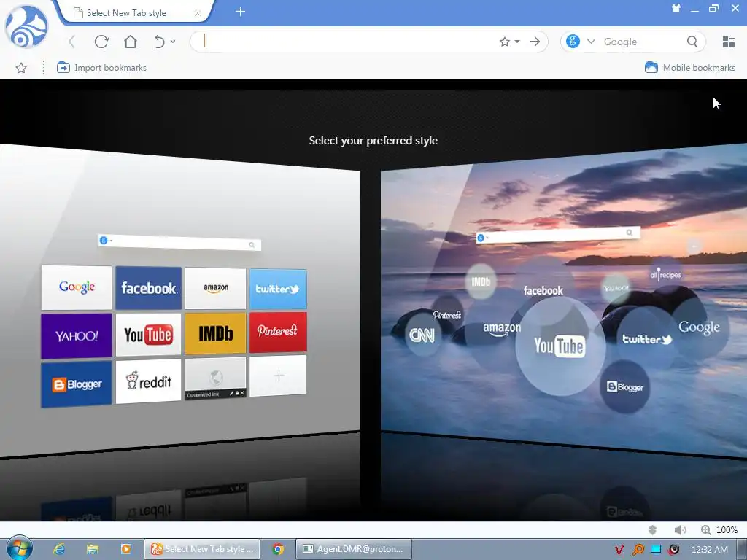Click the YouTube tile in the classic preview

pyautogui.click(x=149, y=334)
